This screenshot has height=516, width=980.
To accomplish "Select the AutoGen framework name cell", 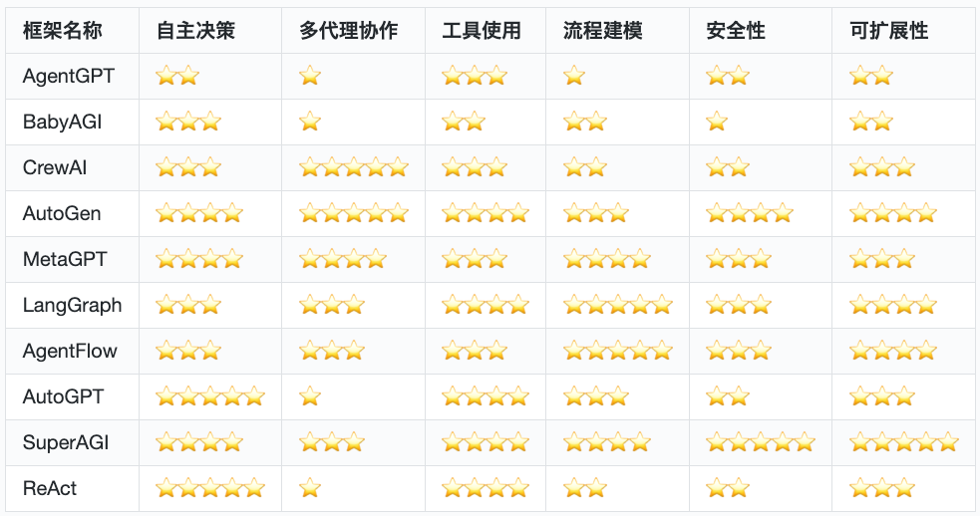I will click(62, 213).
